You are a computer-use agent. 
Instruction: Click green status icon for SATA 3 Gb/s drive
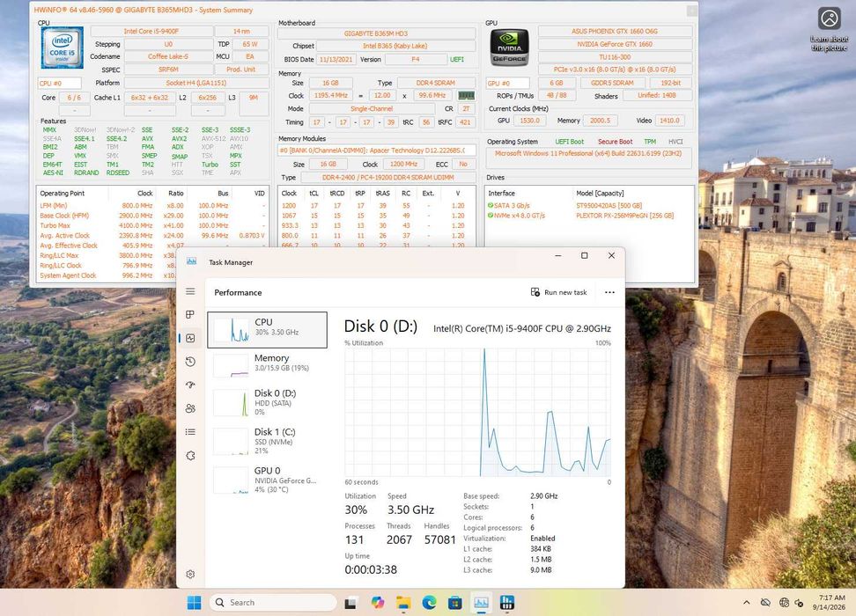(x=491, y=206)
